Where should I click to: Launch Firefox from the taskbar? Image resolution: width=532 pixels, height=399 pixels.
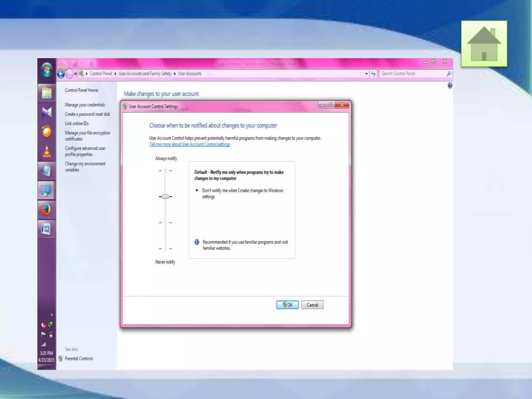click(47, 210)
